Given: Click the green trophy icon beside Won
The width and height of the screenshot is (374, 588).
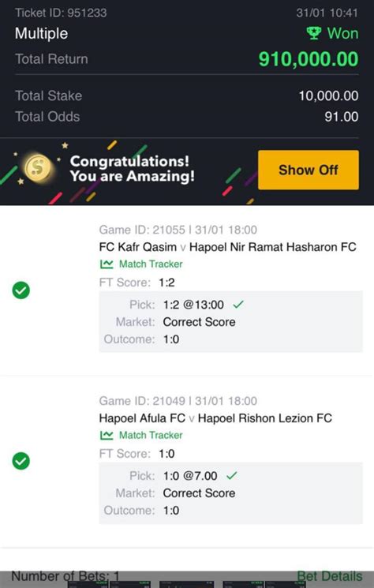Looking at the screenshot, I should pos(314,33).
